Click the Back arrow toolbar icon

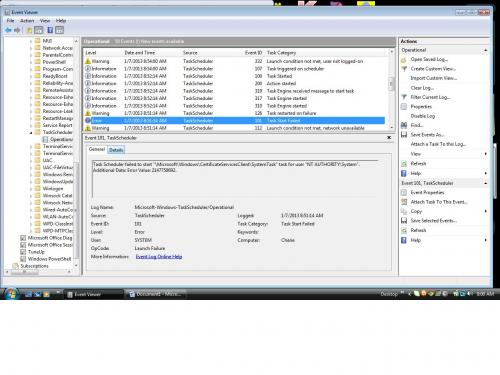(8, 30)
